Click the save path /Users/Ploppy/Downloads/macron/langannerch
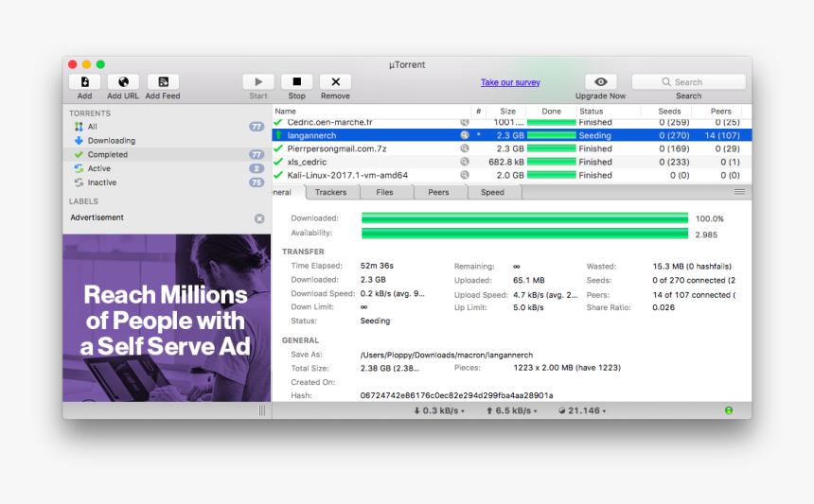 pyautogui.click(x=447, y=356)
